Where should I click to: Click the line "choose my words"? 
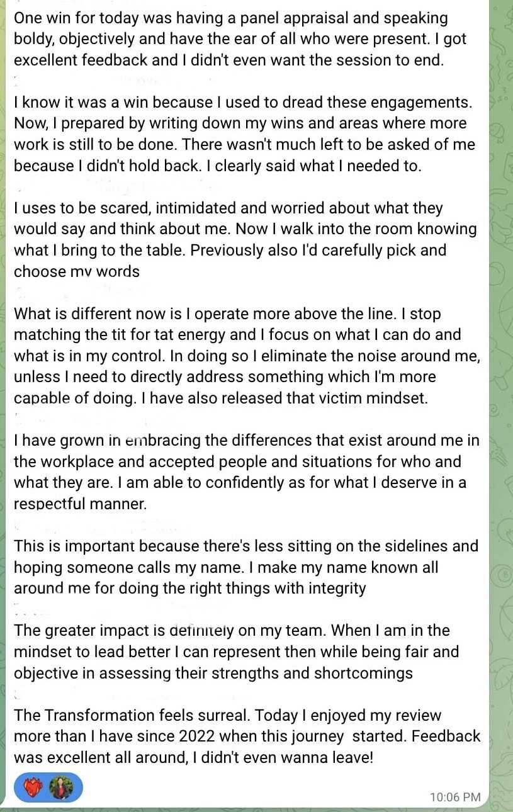(76, 271)
